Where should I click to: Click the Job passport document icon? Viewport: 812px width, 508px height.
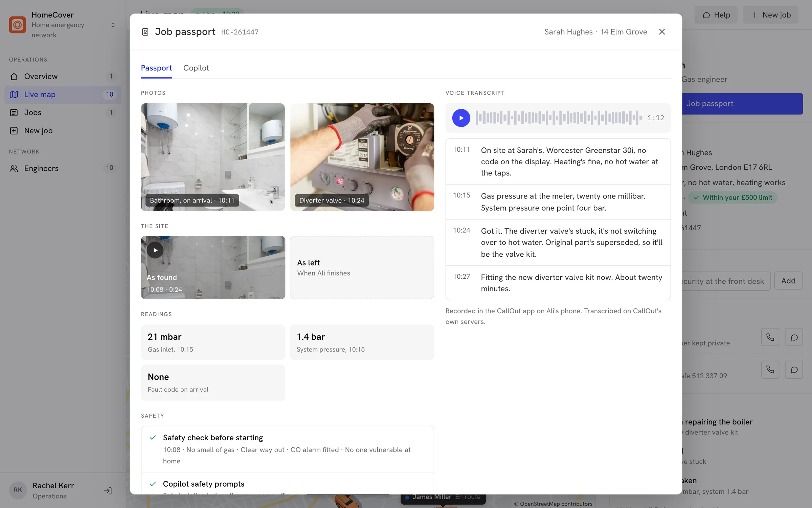pyautogui.click(x=145, y=32)
